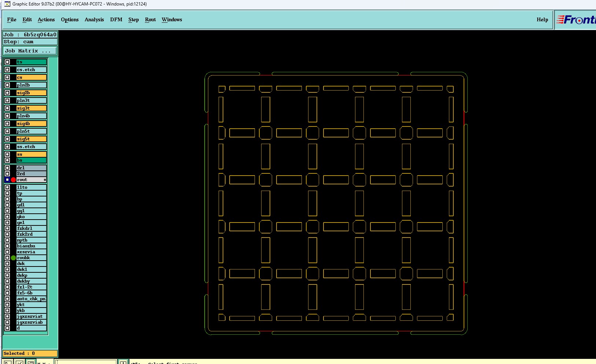Select the jgxzszviab layer name
Screen dimensions: 596x364
32,322
